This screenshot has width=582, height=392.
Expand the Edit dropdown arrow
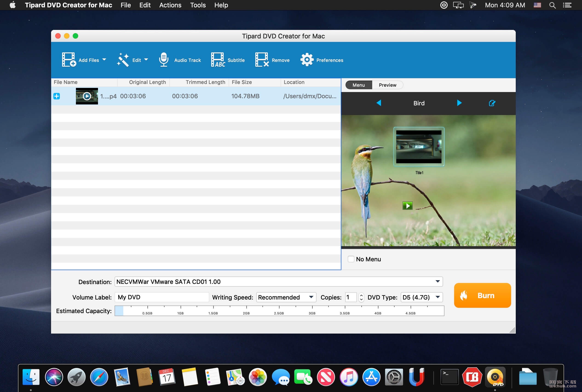coord(146,60)
